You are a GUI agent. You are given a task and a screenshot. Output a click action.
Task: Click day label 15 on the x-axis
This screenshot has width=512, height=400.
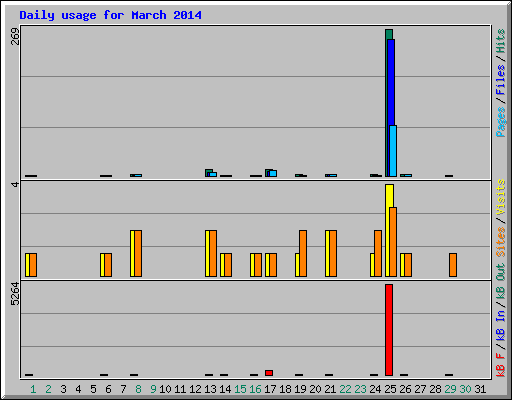point(240,389)
